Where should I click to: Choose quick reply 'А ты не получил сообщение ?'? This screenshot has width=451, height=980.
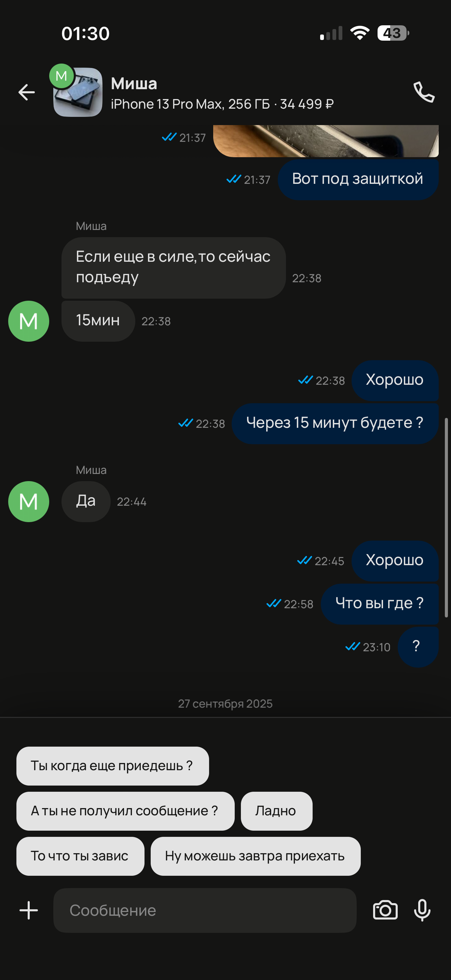pyautogui.click(x=125, y=811)
